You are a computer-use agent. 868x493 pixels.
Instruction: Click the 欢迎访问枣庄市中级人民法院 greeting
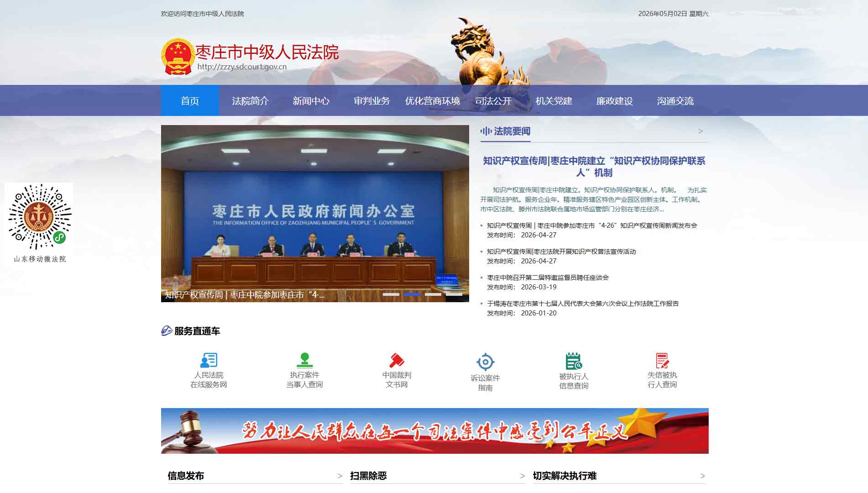click(x=203, y=14)
